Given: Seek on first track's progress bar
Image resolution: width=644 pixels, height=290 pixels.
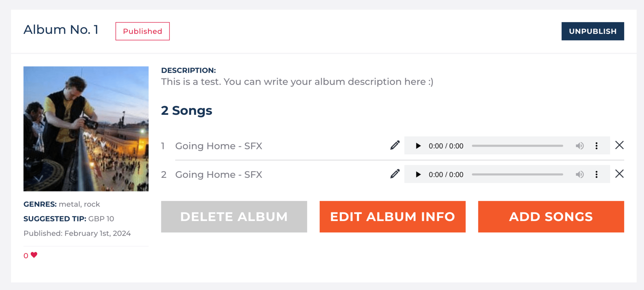Looking at the screenshot, I should 517,146.
